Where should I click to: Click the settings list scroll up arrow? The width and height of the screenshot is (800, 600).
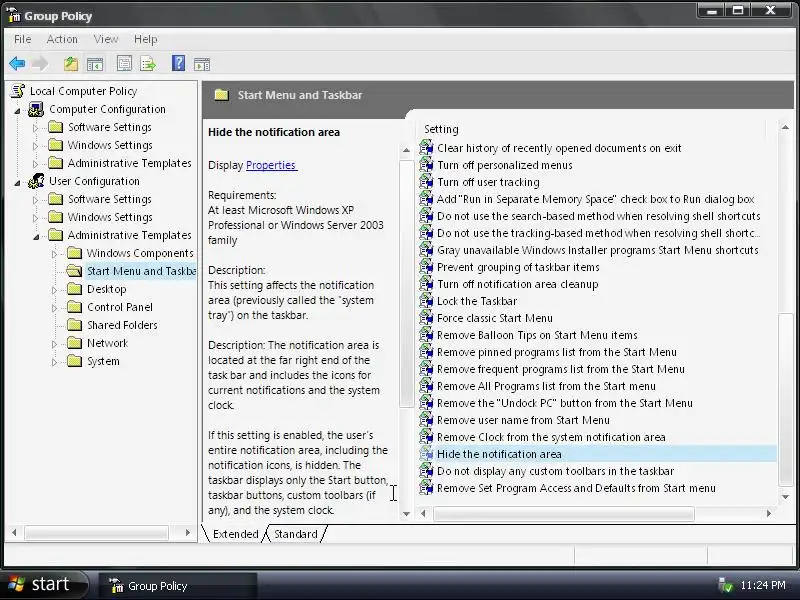785,128
